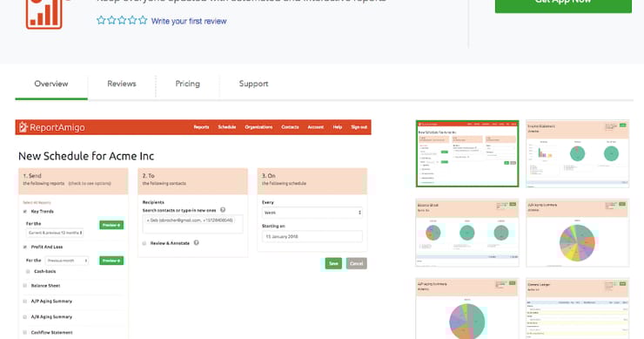The height and width of the screenshot is (339, 644).
Task: Click the ReportAmigo logo in the red header
Action: (51, 127)
